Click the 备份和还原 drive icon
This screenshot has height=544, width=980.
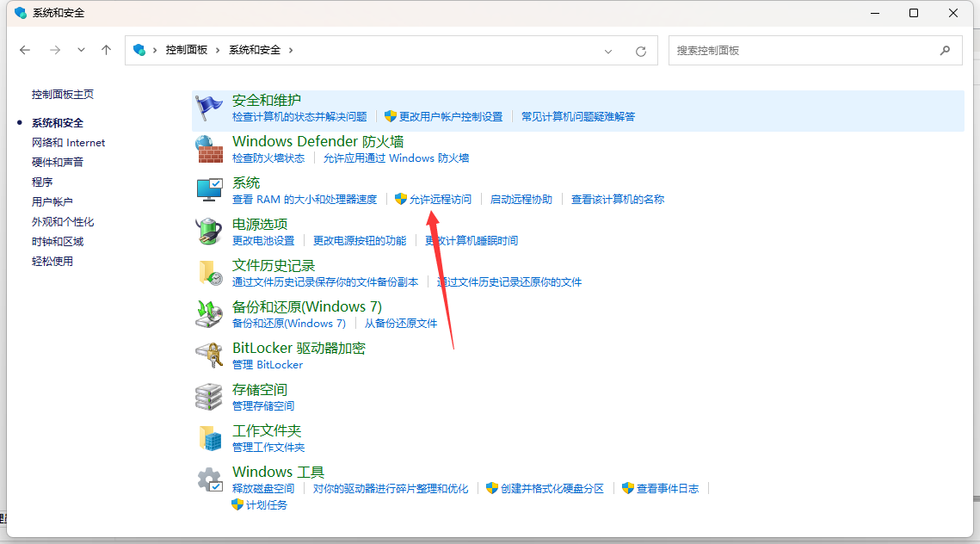point(209,314)
